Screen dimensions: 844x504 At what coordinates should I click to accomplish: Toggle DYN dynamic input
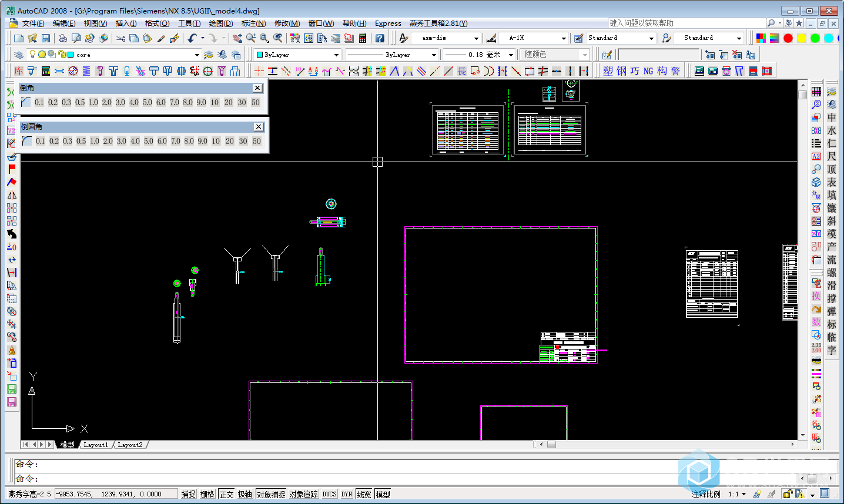pos(347,494)
